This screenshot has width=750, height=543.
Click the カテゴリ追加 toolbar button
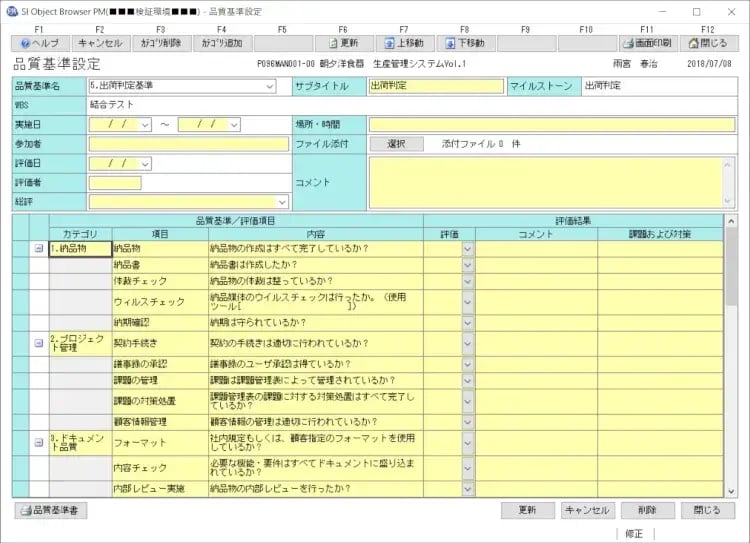[x=221, y=44]
